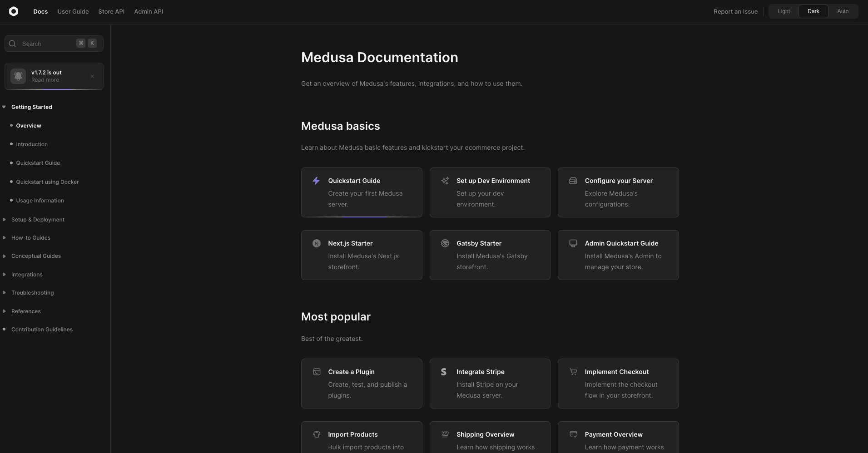Click the cart icon on Implement Checkout card

573,372
